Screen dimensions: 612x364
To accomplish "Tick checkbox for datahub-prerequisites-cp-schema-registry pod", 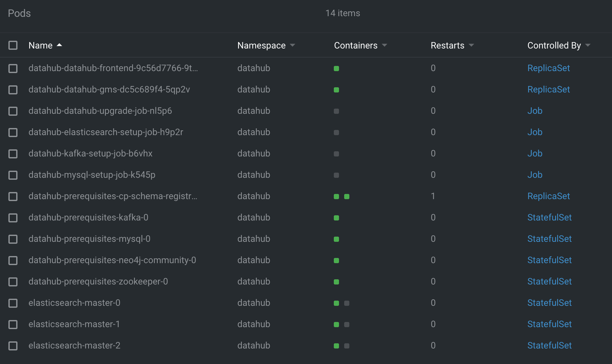I will pos(13,196).
